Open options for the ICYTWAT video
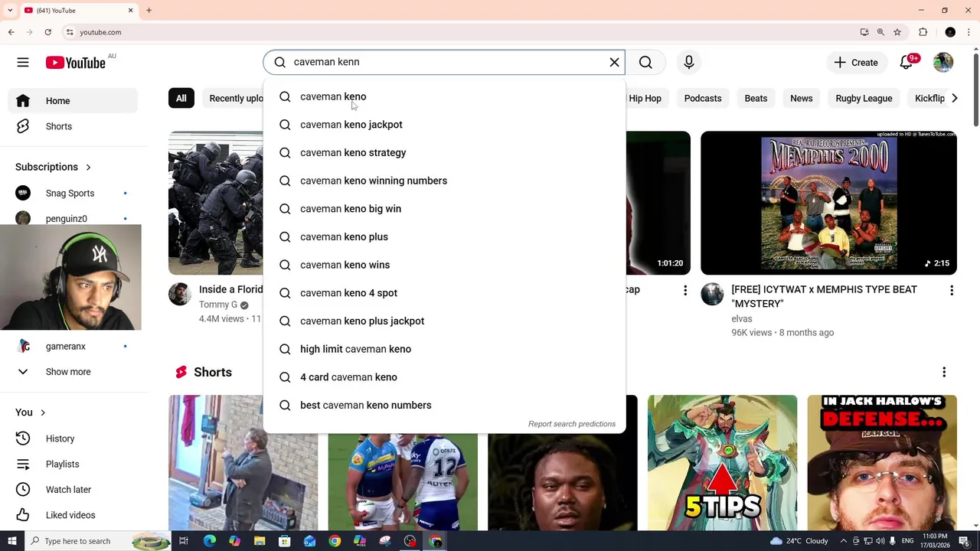Screen dimensions: 980x551 point(952,291)
